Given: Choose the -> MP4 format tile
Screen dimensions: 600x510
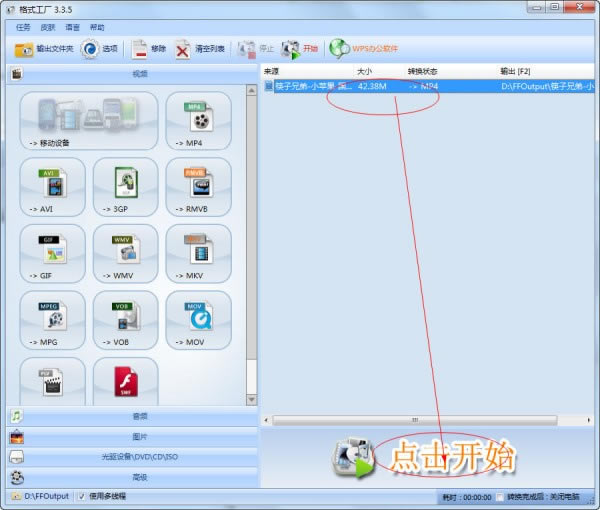Looking at the screenshot, I should coord(198,121).
